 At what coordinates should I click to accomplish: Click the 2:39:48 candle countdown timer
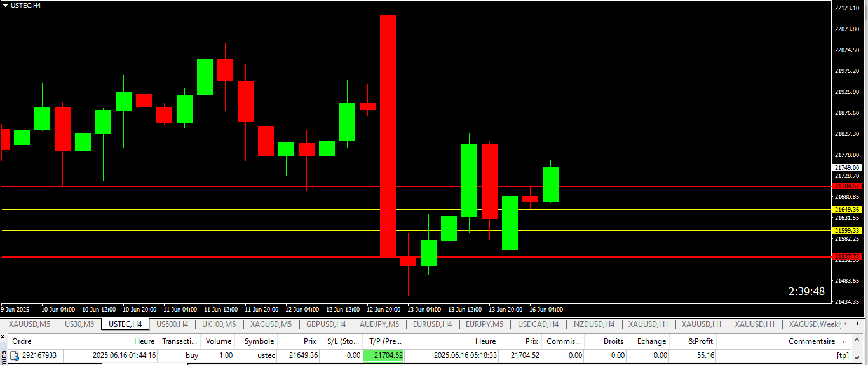[x=806, y=291]
